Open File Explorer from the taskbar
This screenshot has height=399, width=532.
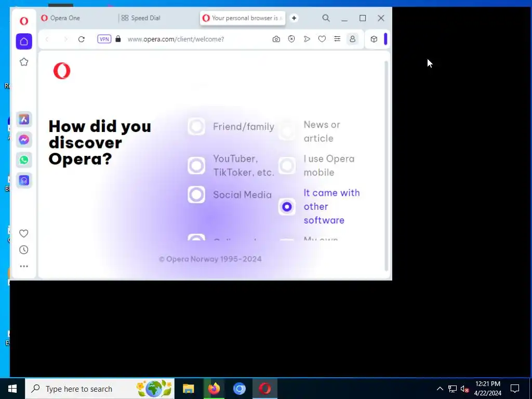coord(188,389)
